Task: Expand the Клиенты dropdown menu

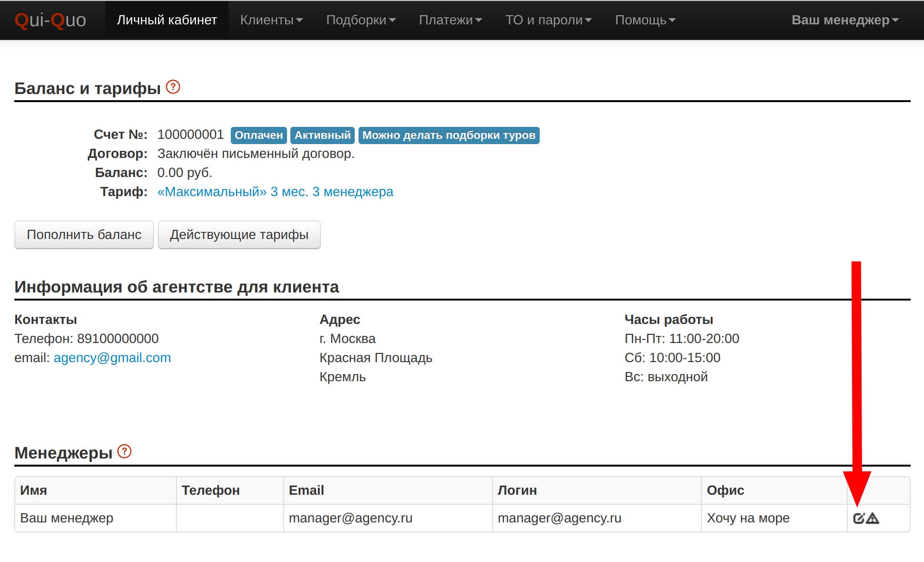Action: tap(271, 20)
